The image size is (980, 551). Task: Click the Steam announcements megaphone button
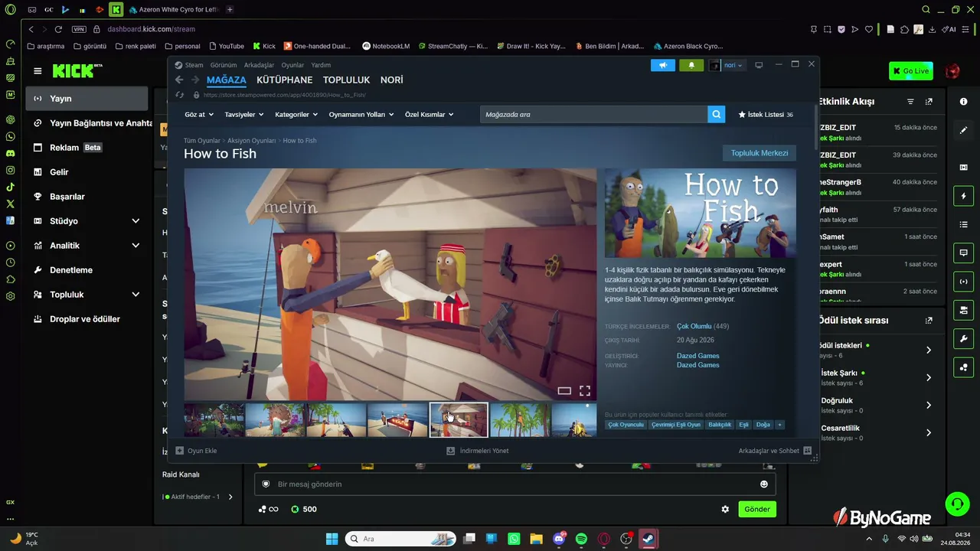[x=663, y=65]
